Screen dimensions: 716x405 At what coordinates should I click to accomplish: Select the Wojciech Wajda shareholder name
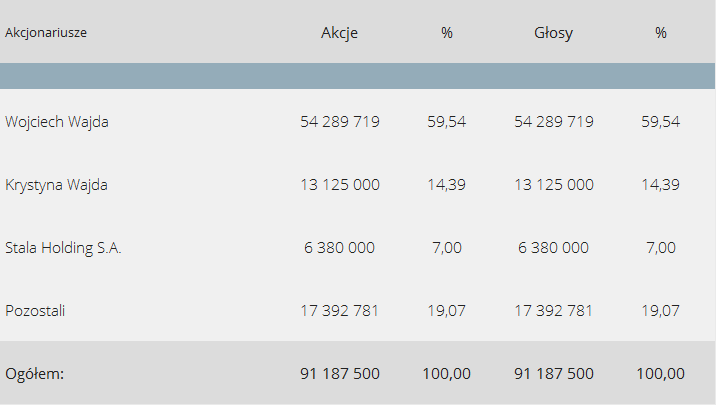pos(57,122)
